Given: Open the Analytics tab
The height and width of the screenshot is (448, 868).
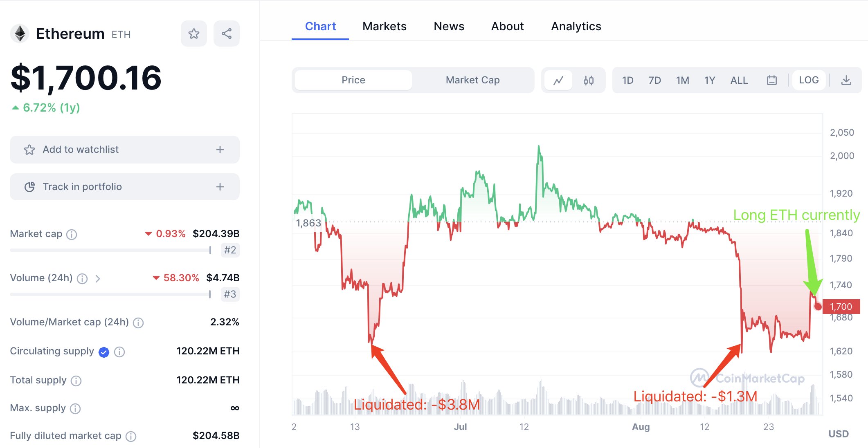Looking at the screenshot, I should [x=576, y=26].
